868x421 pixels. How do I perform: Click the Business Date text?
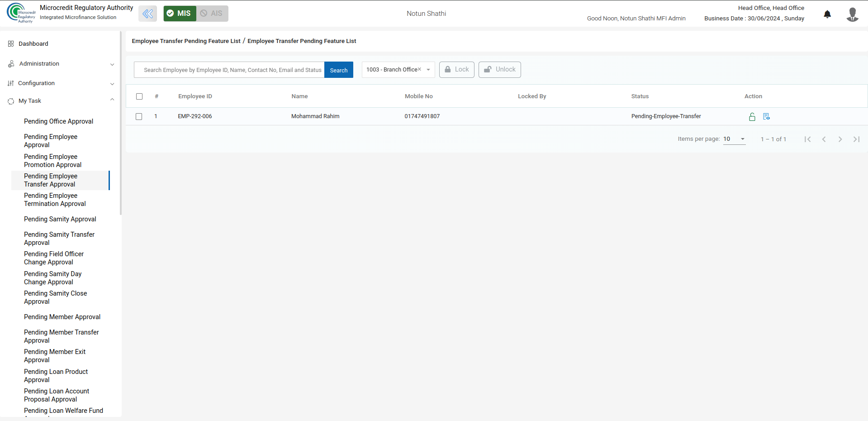tap(754, 19)
